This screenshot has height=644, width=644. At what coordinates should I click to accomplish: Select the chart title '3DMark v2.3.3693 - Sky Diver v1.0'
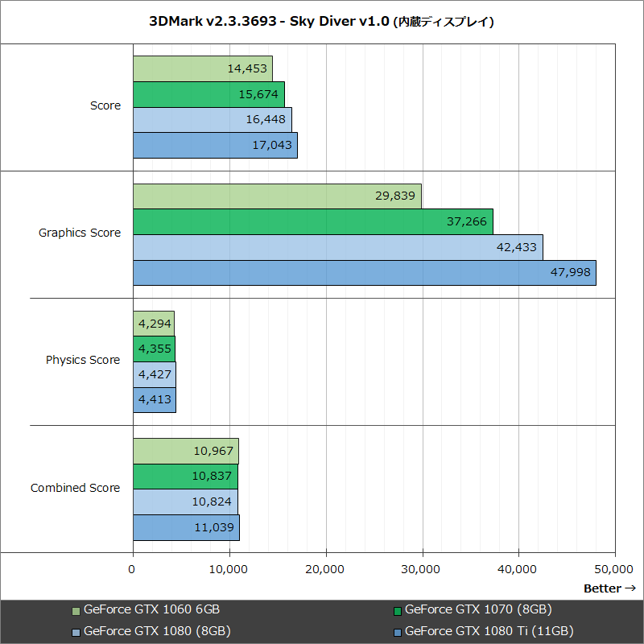(x=269, y=21)
